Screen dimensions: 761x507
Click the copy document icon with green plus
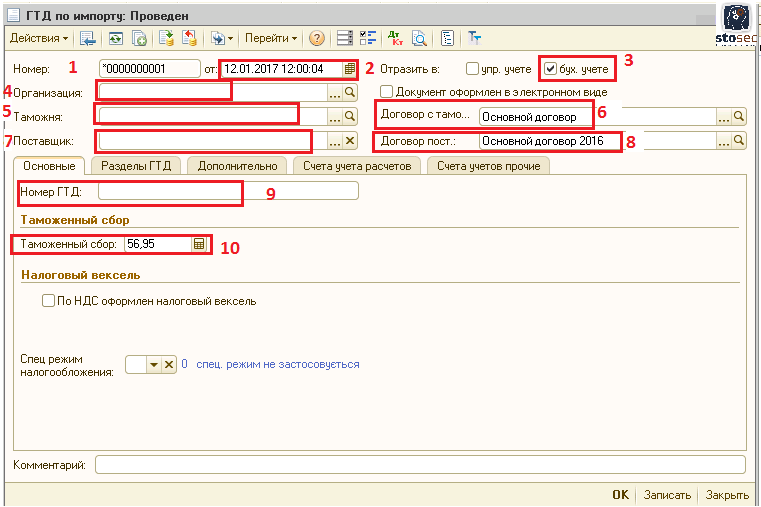139,38
